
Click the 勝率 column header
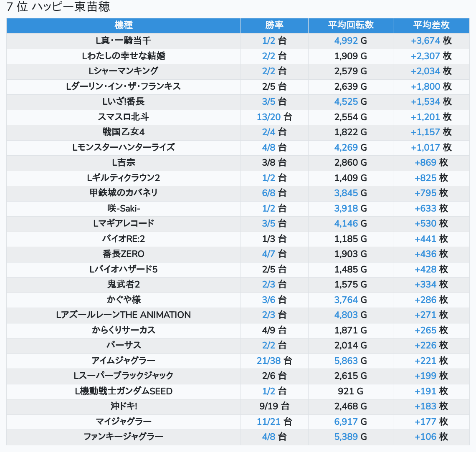pos(274,25)
